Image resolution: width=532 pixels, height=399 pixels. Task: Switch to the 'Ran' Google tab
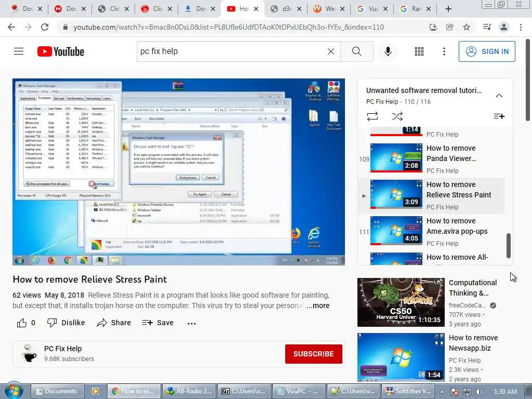[x=416, y=9]
